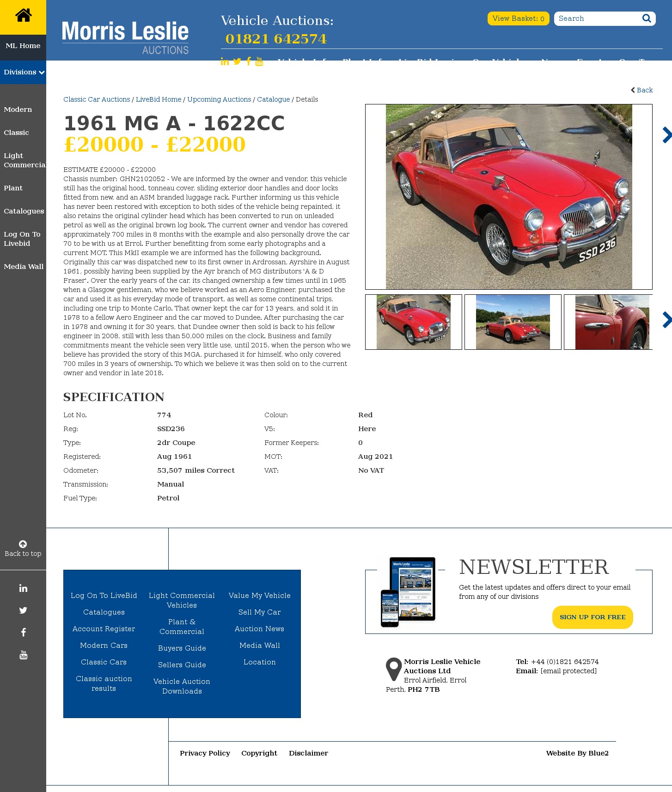Open Copyright link
Screen dimensions: 672x792
pos(259,753)
